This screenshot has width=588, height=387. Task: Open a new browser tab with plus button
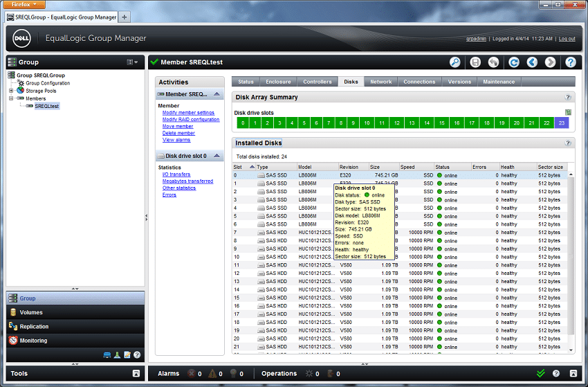pyautogui.click(x=124, y=17)
